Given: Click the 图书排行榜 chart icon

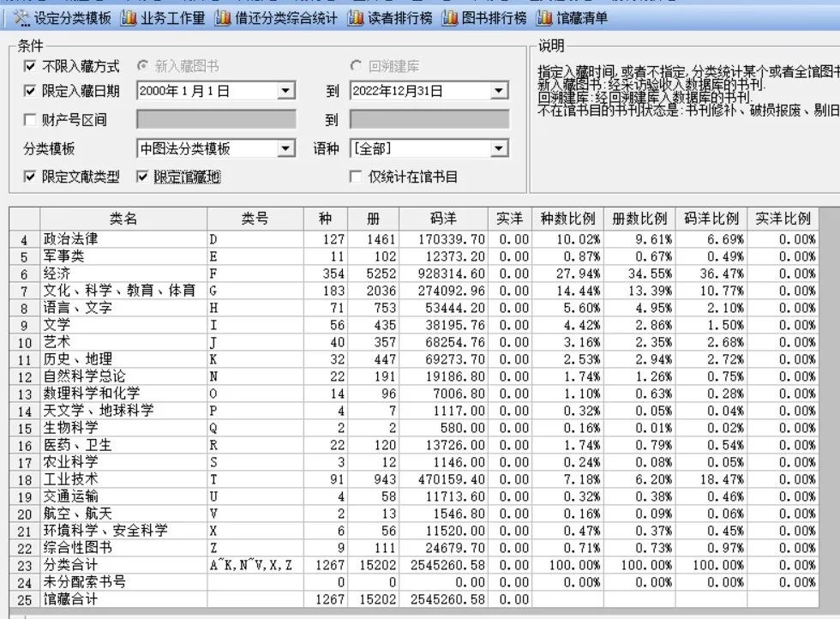Looking at the screenshot, I should 450,18.
